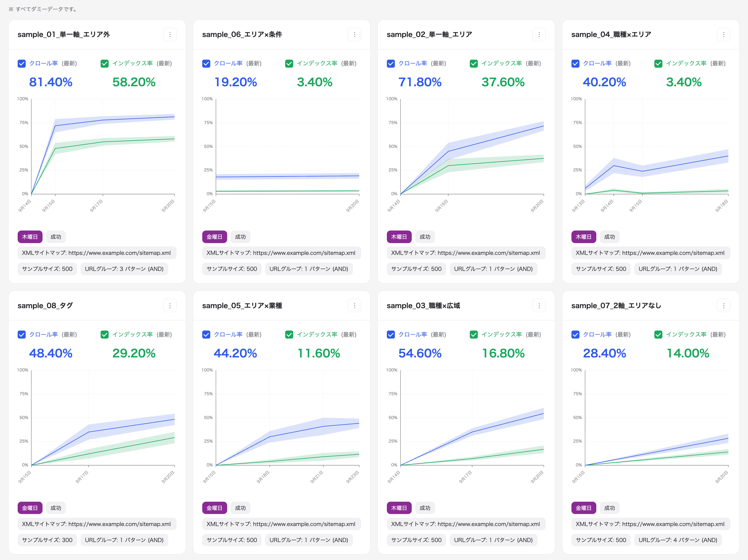Open the more menu on sample_01_単一軸_エリア外 card

coord(170,34)
